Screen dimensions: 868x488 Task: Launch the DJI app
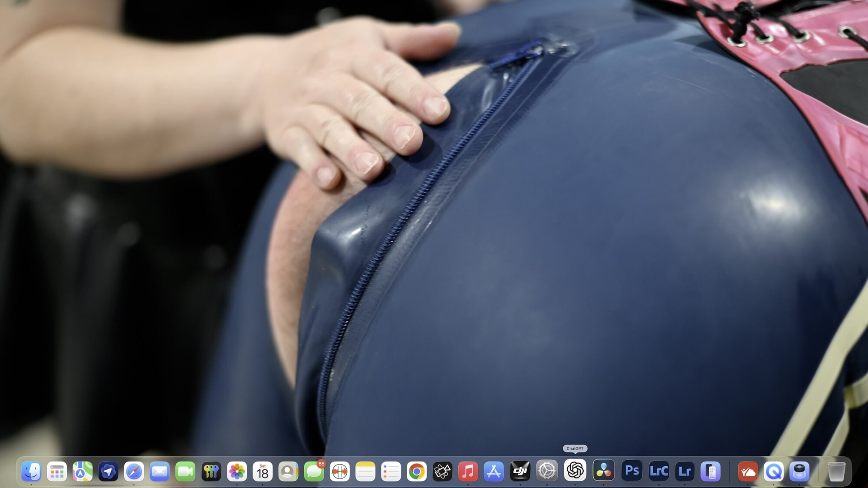click(x=520, y=471)
